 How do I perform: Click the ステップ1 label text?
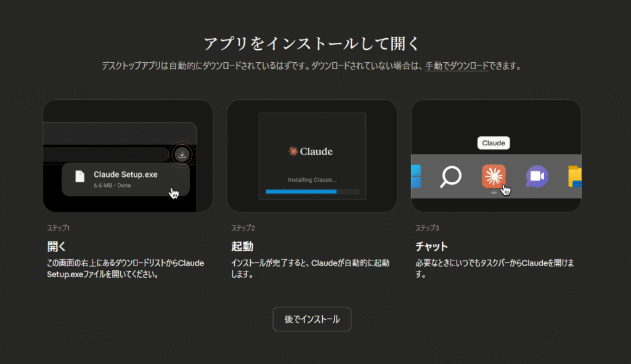59,228
